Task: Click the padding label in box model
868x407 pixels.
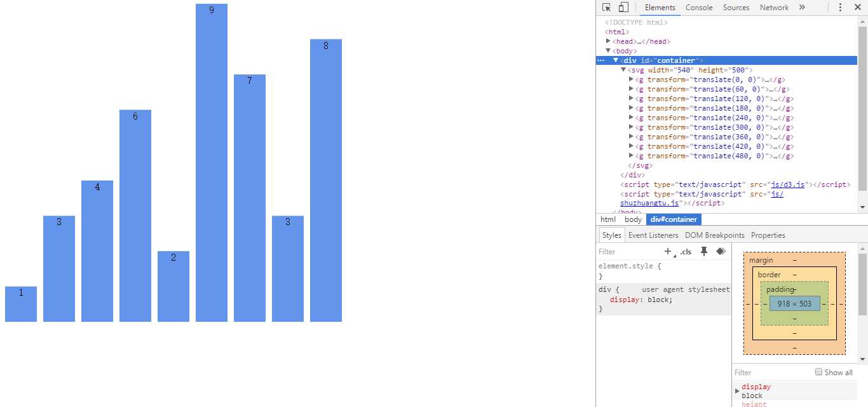Action: point(780,289)
